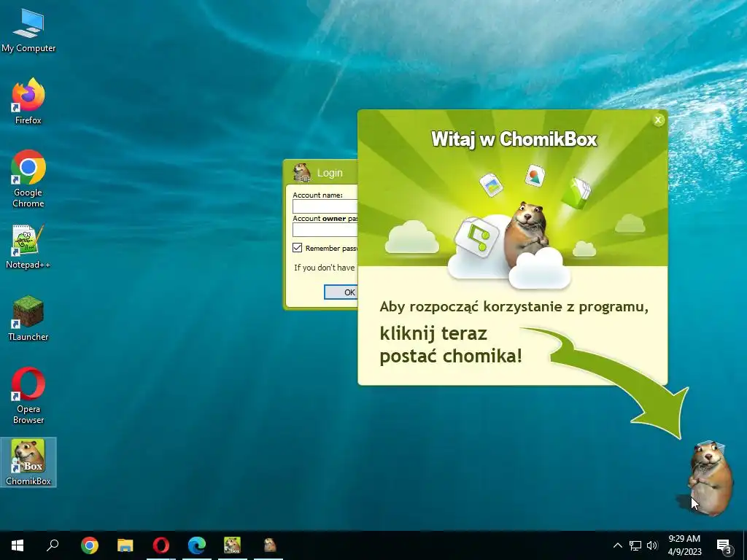Select the Google Chrome desktop shortcut
Image resolution: width=747 pixels, height=560 pixels.
(x=28, y=179)
